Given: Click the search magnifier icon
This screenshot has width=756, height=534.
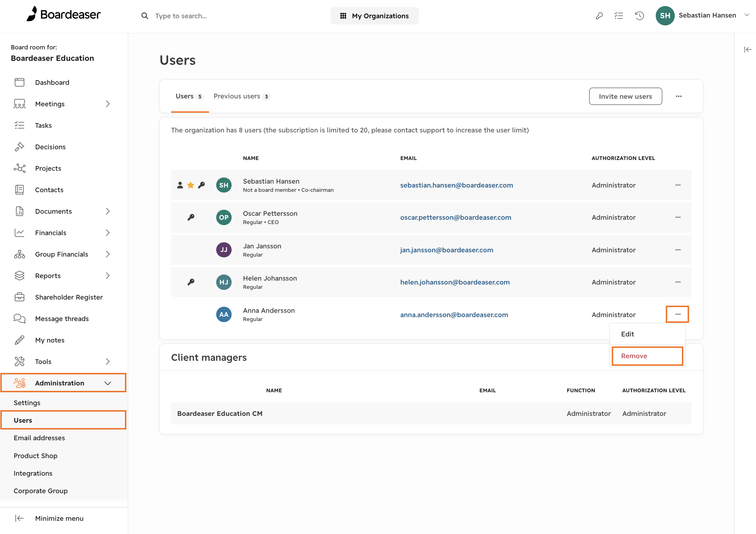Looking at the screenshot, I should 145,16.
